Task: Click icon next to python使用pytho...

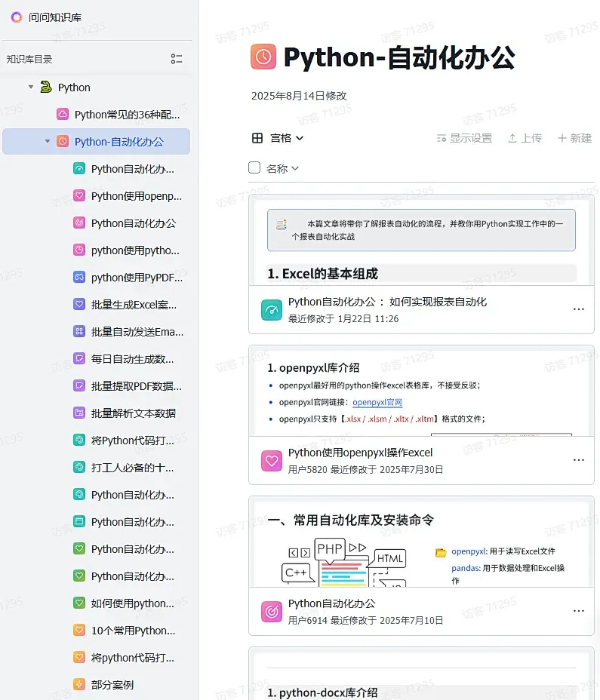Action: [79, 250]
